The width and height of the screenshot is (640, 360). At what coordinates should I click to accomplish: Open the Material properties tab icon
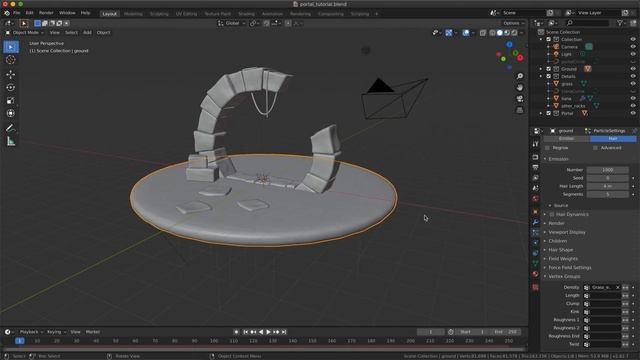coord(535,274)
